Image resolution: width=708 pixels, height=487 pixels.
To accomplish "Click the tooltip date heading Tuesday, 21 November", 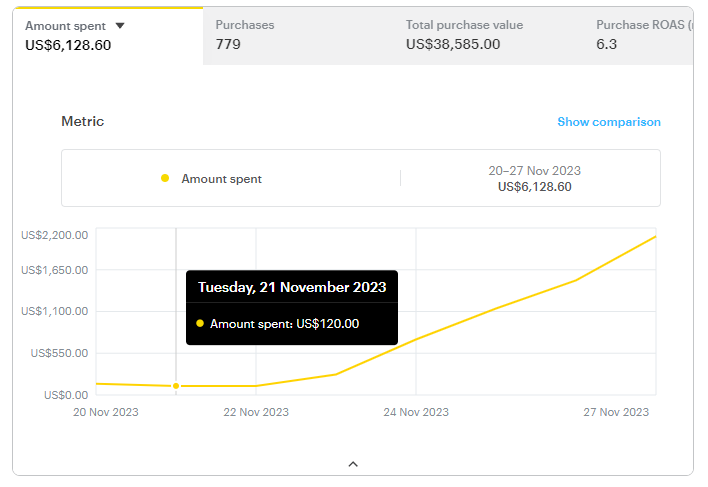I will [292, 287].
